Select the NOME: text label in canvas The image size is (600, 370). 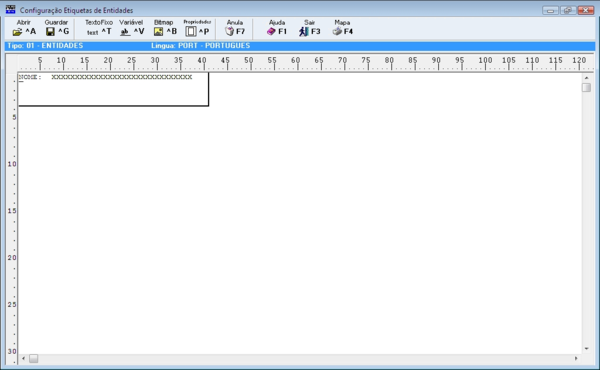[x=30, y=77]
